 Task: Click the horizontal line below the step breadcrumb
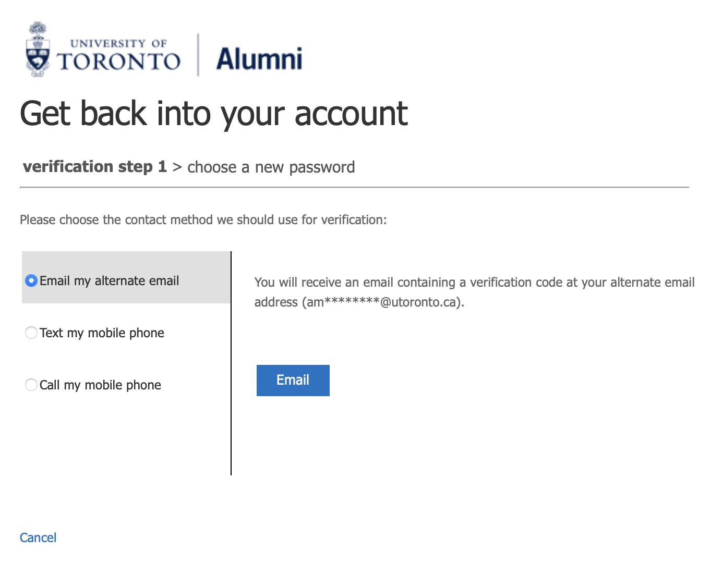[355, 187]
